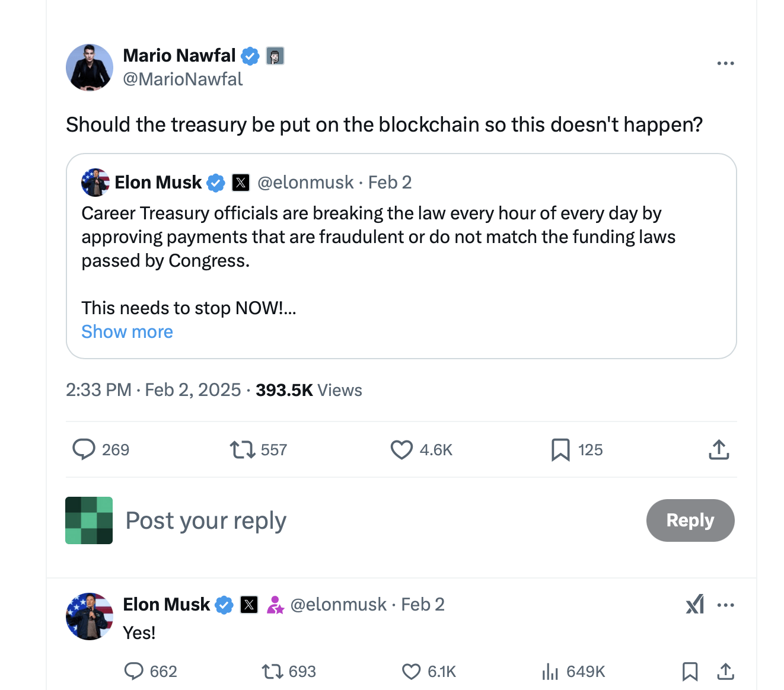Click the Post your reply field
The width and height of the screenshot is (784, 690).
[x=206, y=520]
